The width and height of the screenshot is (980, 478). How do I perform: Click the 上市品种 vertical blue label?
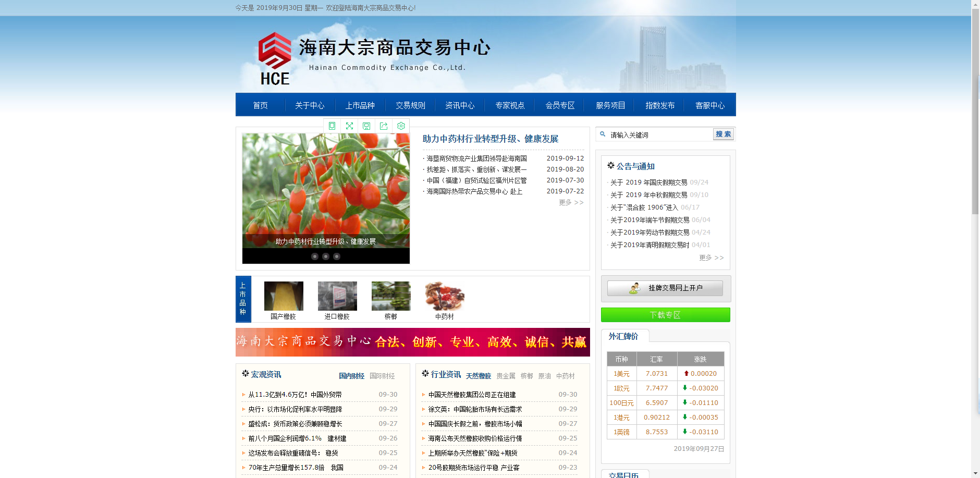[x=243, y=299]
